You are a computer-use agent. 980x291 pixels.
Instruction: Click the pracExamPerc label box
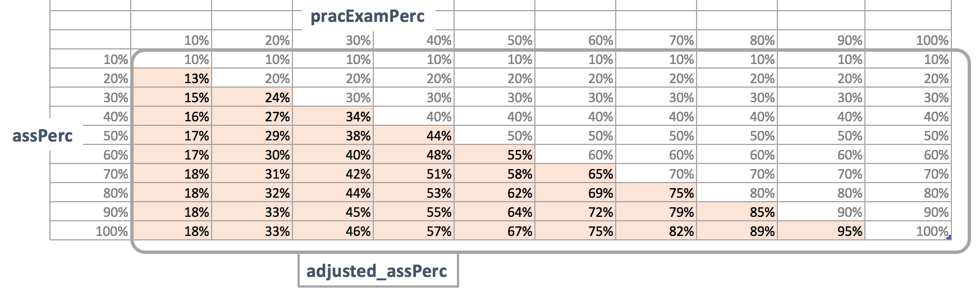368,16
